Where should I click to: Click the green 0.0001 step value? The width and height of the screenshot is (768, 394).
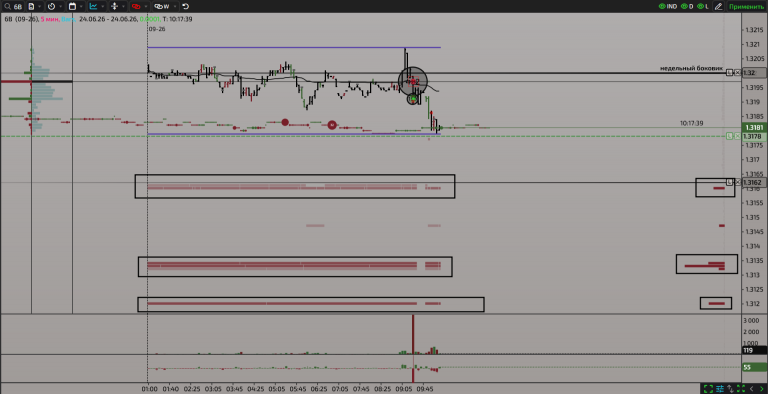point(150,19)
